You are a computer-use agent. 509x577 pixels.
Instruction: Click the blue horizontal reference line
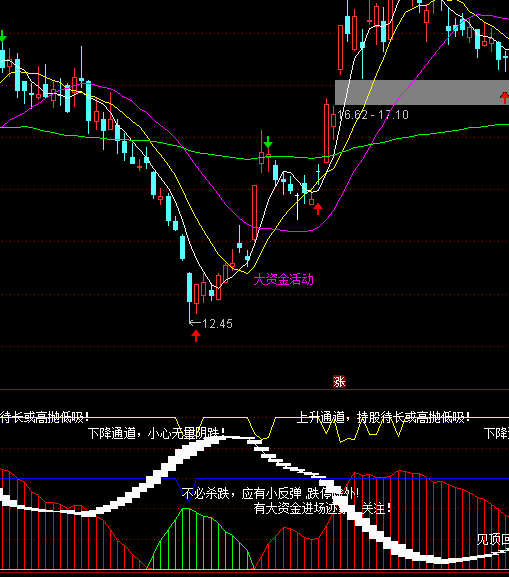click(x=254, y=479)
